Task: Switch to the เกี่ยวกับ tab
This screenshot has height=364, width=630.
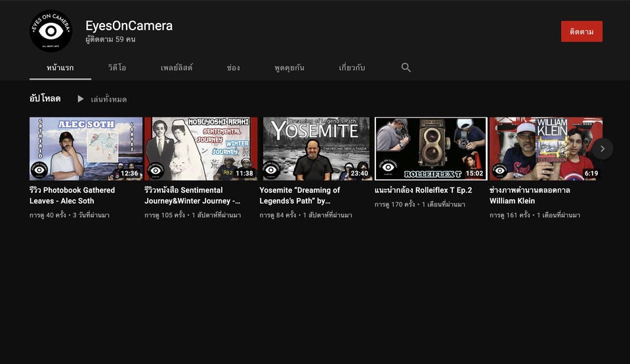Action: pyautogui.click(x=352, y=68)
